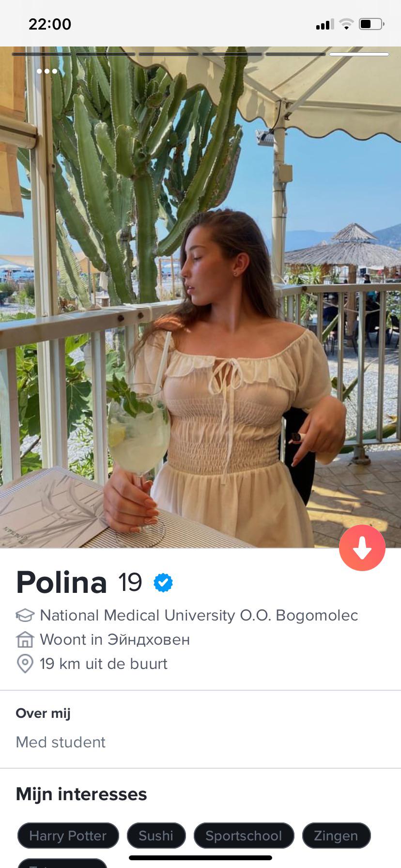Tap the profile photo of Polina

200,297
